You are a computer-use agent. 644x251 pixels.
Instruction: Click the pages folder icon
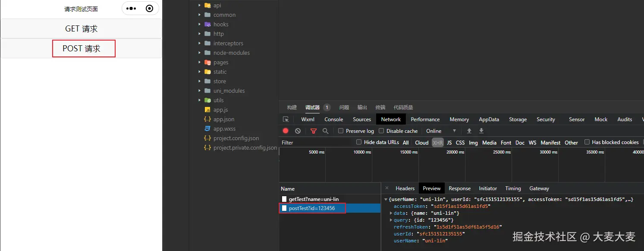(207, 63)
